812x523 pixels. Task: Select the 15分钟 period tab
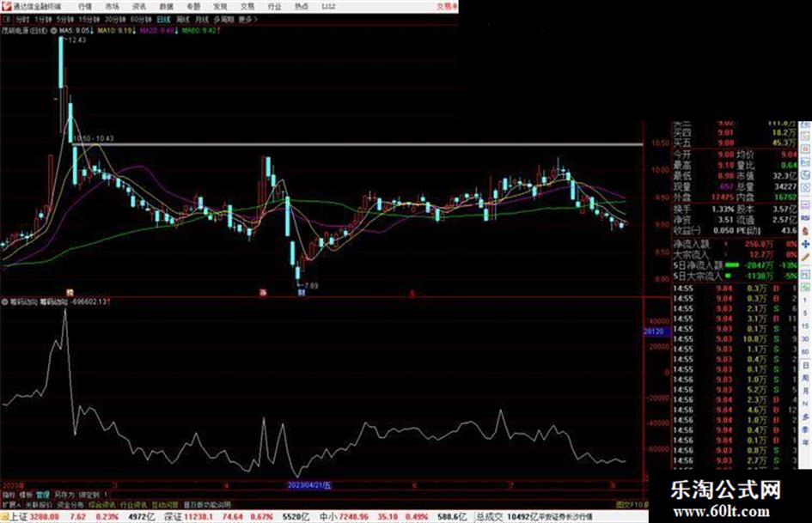[89, 19]
